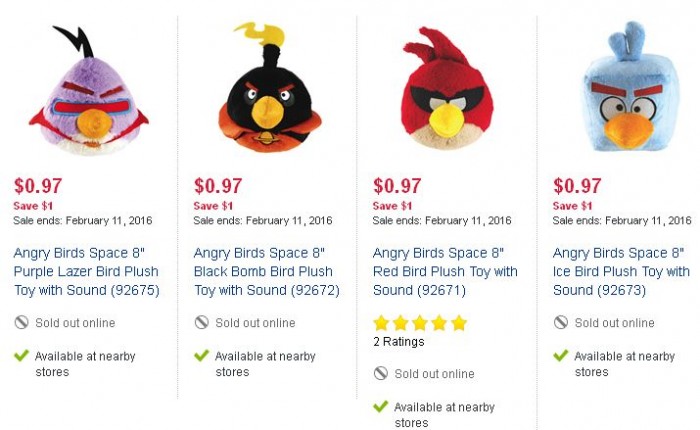Image resolution: width=700 pixels, height=430 pixels.
Task: Click the 2 Ratings text
Action: pyautogui.click(x=399, y=342)
